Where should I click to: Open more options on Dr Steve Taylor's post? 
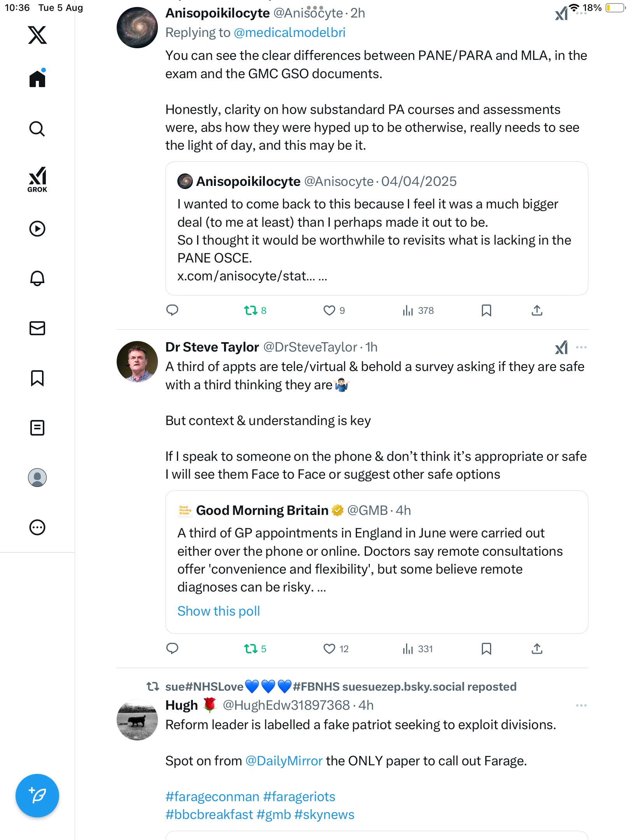point(581,347)
